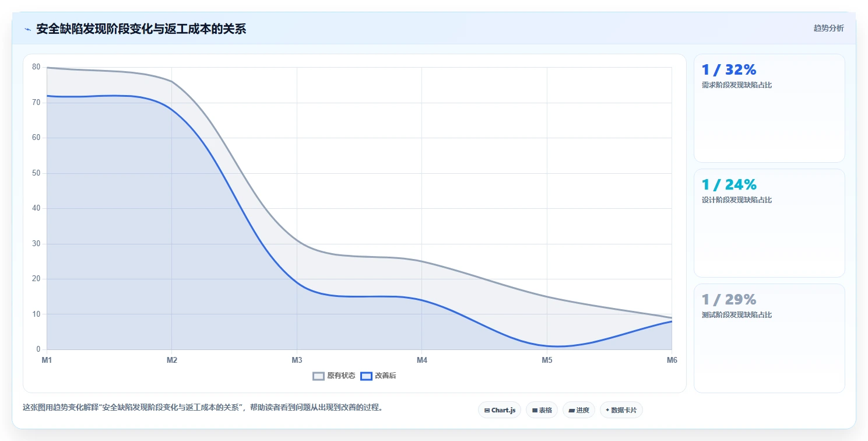Click the M4 axis label

coord(422,360)
